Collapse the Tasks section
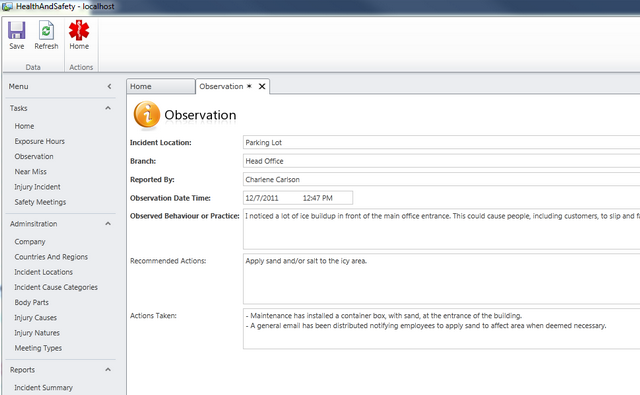This screenshot has height=395, width=640. pyautogui.click(x=108, y=108)
